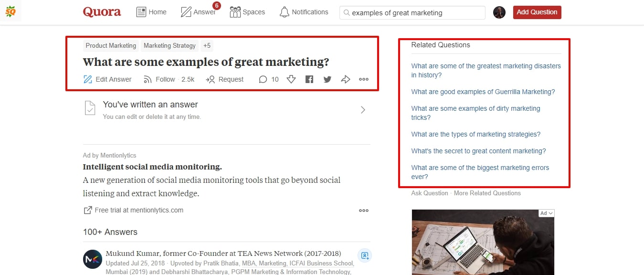Screen dimensions: 644x275
Task: Open the Guerrilla Marketing related question
Action: (x=483, y=92)
